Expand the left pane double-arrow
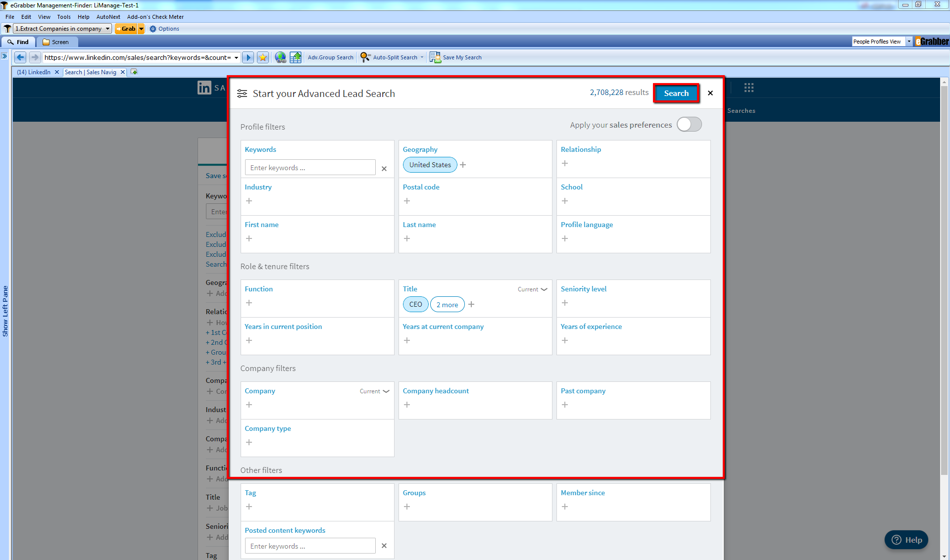 click(4, 56)
